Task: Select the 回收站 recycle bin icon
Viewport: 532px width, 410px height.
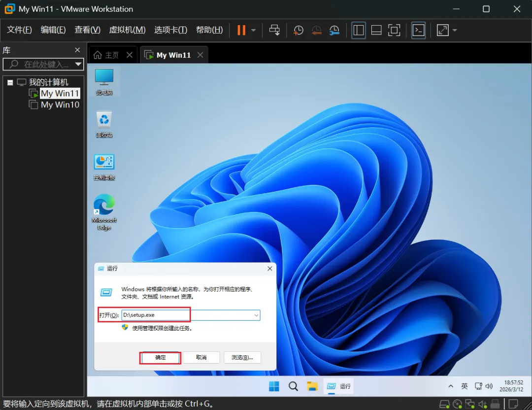Action: coord(104,125)
